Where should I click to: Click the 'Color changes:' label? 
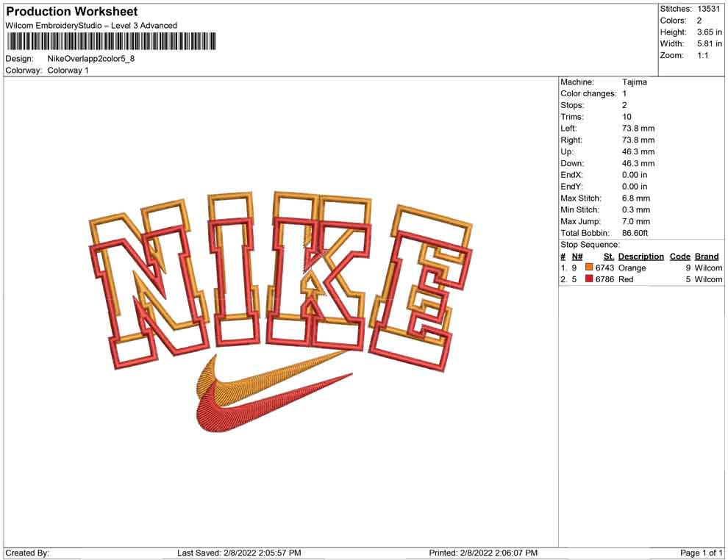click(588, 94)
